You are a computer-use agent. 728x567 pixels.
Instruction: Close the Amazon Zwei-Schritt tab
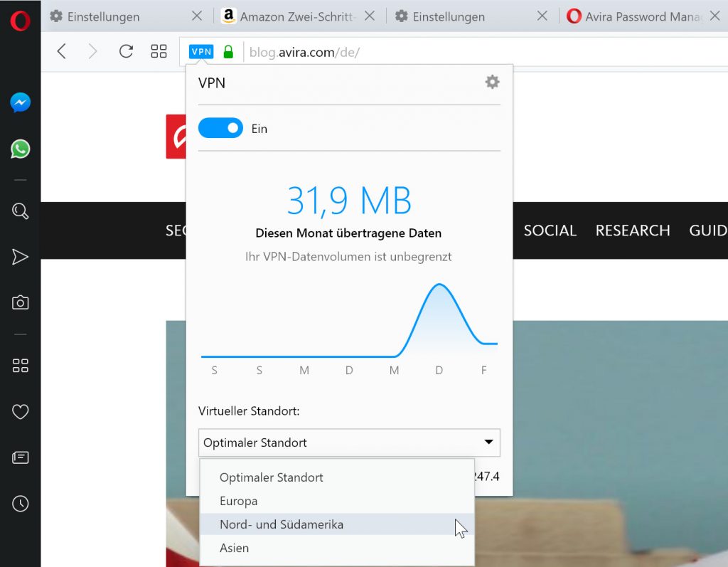[370, 16]
